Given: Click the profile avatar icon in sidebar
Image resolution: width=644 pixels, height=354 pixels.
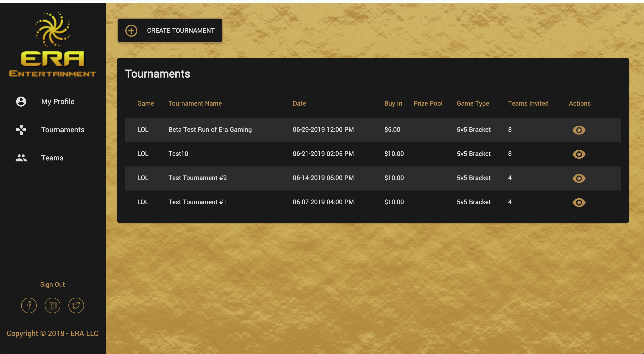Looking at the screenshot, I should coord(21,102).
